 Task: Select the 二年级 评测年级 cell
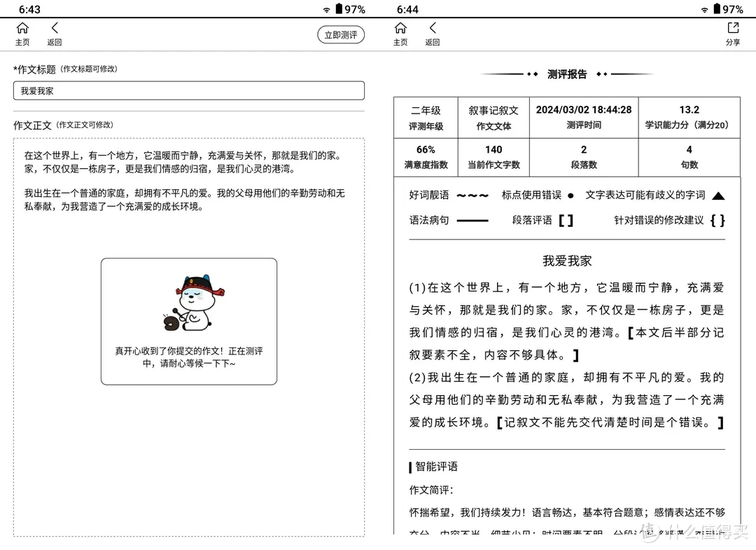point(426,118)
